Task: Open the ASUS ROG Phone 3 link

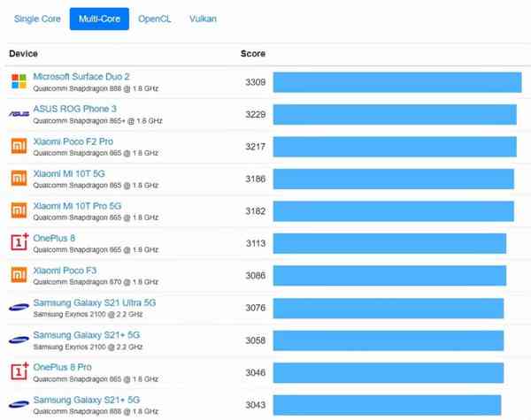Action: click(x=74, y=109)
